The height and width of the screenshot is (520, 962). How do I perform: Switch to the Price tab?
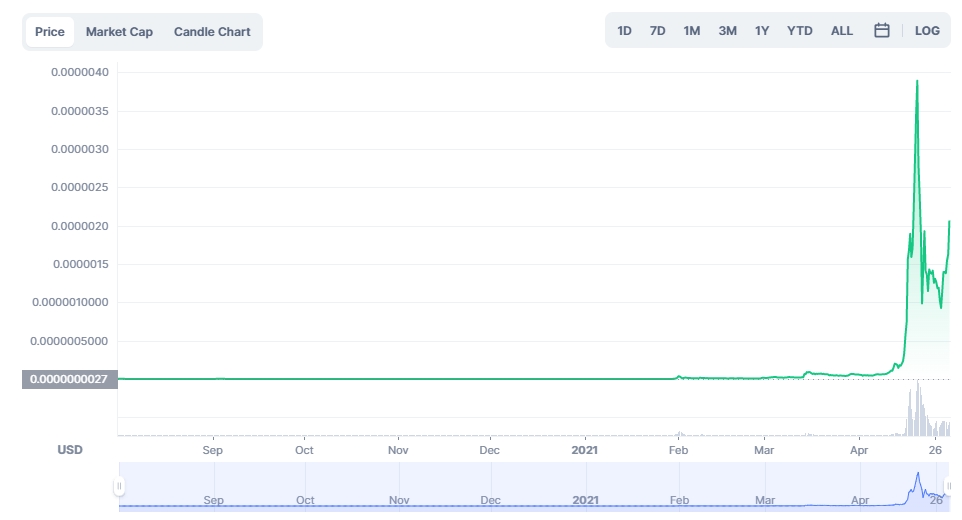click(x=50, y=32)
